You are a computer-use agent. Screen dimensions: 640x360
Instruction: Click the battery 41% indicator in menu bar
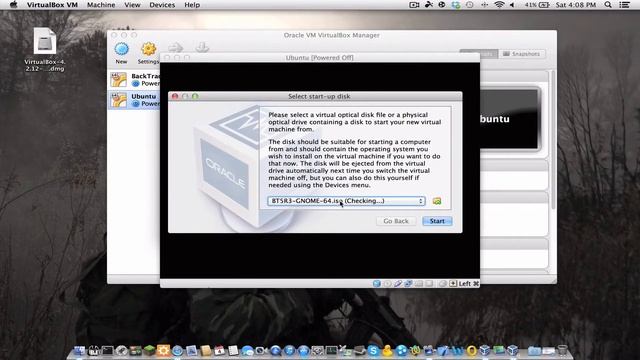tap(537, 5)
